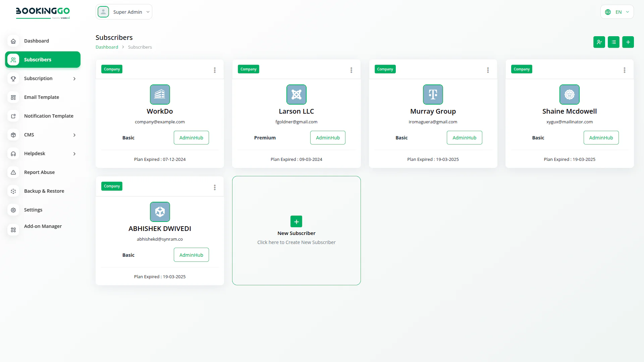Expand the Subscription sidebar submenu

[74, 79]
